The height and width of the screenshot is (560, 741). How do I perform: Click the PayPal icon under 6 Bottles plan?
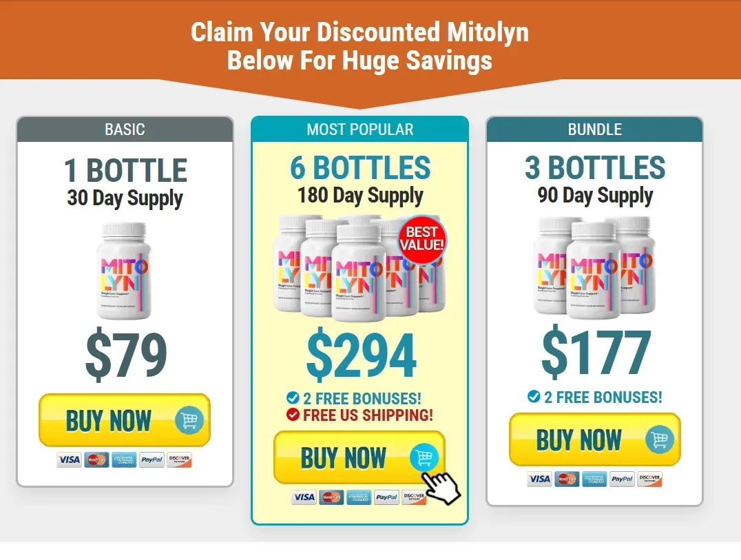click(x=386, y=497)
